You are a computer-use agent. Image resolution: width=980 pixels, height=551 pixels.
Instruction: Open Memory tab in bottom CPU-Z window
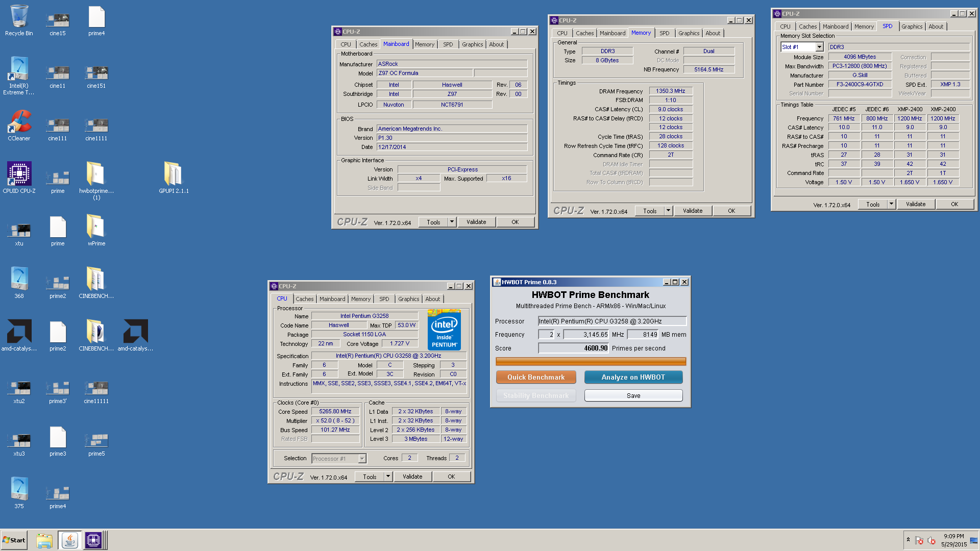361,299
